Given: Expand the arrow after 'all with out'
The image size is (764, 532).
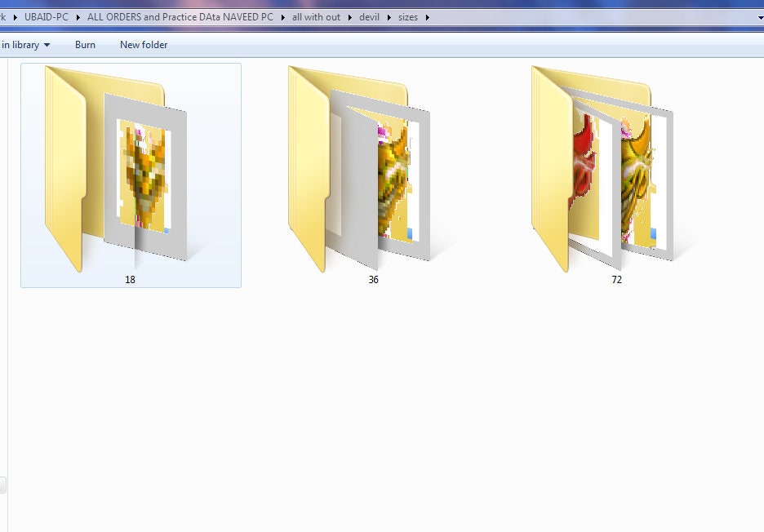Looking at the screenshot, I should click(350, 17).
